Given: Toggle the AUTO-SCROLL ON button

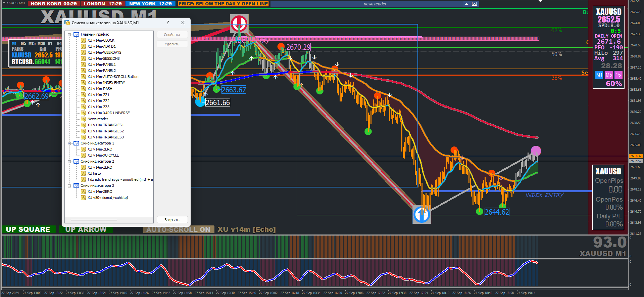Looking at the screenshot, I should (x=178, y=229).
